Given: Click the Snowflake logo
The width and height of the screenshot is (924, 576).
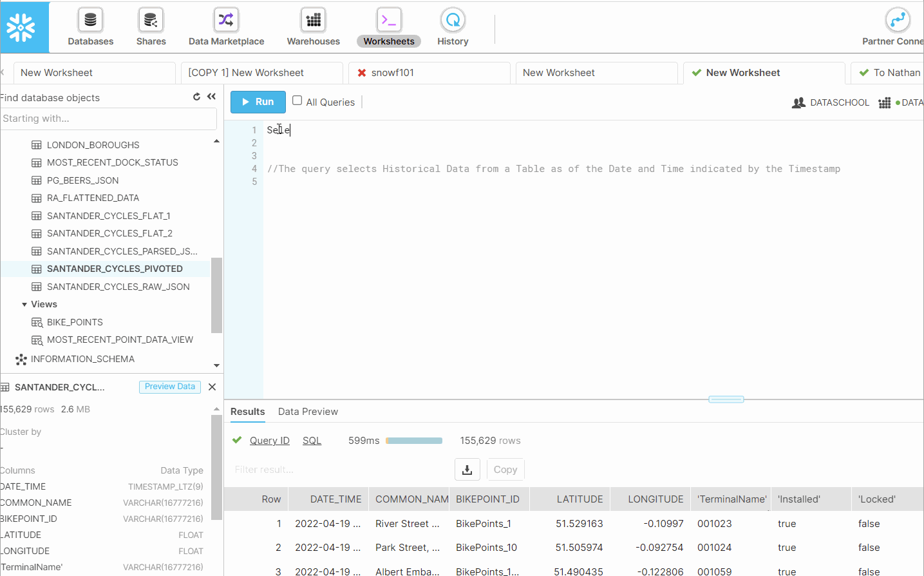Looking at the screenshot, I should tap(21, 27).
